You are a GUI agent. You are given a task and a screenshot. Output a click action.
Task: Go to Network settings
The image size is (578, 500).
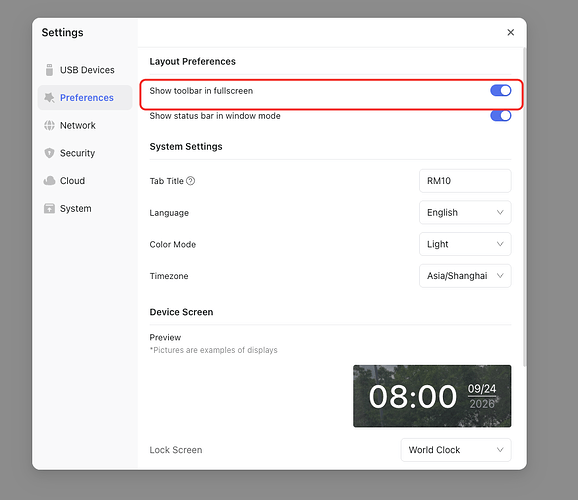(85, 125)
